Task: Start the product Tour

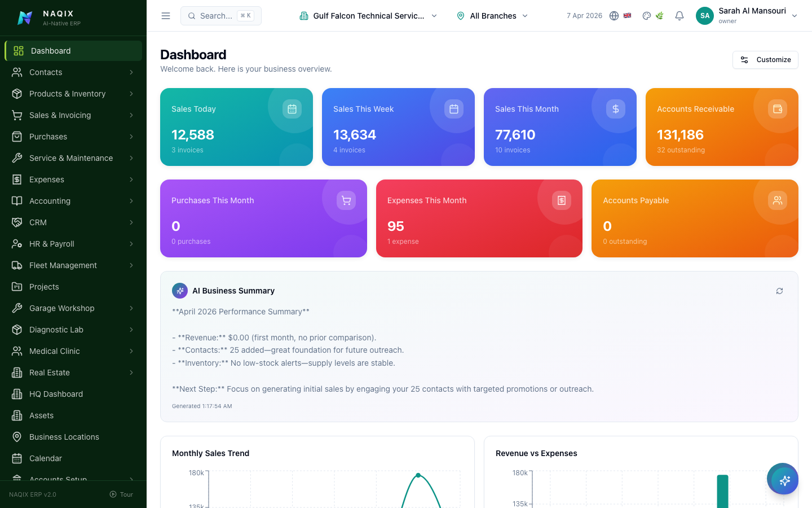Action: click(121, 494)
